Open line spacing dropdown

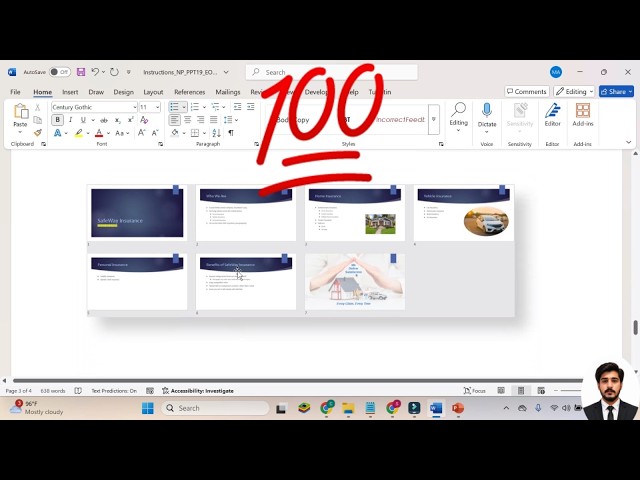(231, 120)
